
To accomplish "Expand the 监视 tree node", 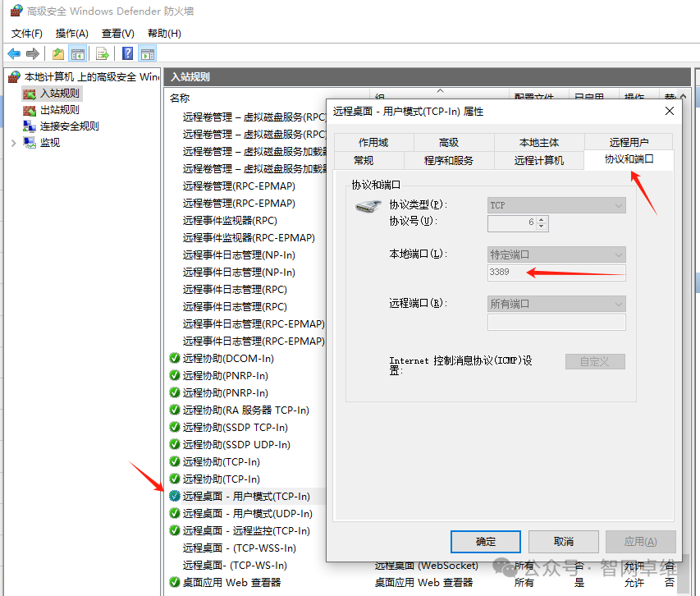I will [13, 143].
